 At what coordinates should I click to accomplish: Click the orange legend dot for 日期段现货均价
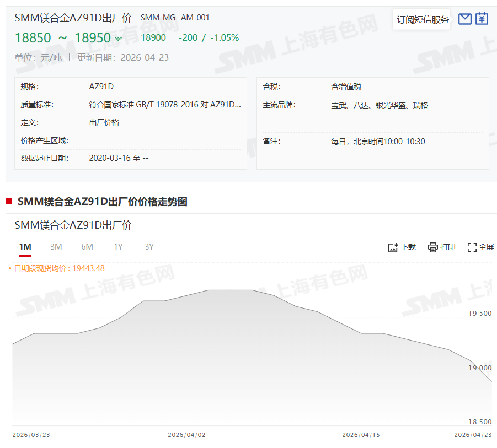10,268
